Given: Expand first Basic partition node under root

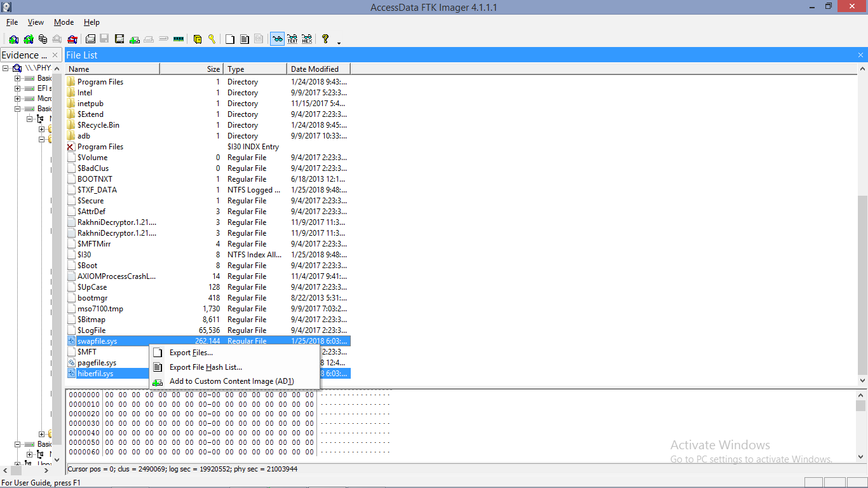Looking at the screenshot, I should tap(18, 78).
